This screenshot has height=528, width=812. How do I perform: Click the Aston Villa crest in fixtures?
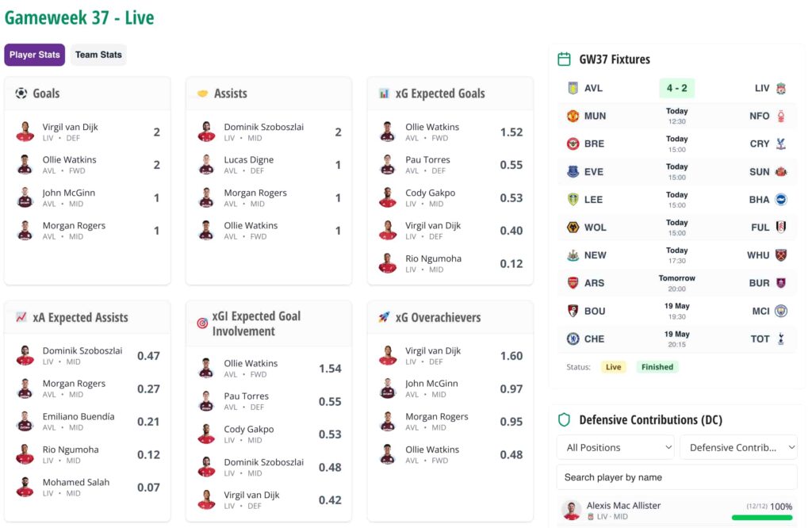tap(573, 88)
